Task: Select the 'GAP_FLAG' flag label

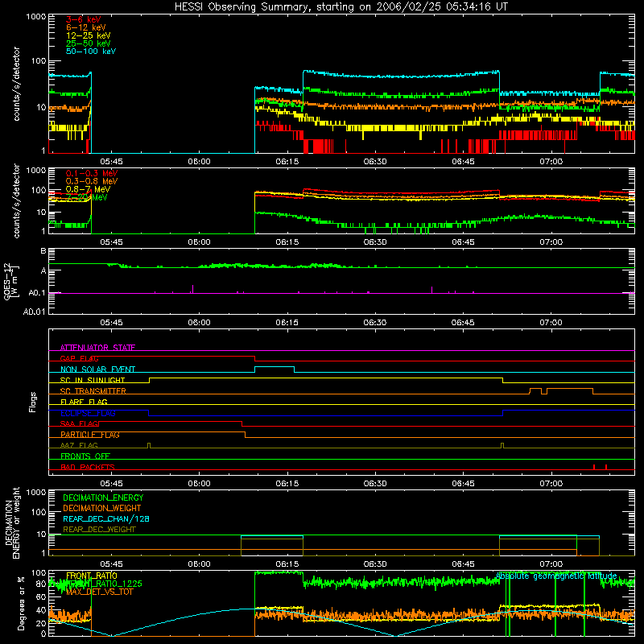Action: pos(79,358)
